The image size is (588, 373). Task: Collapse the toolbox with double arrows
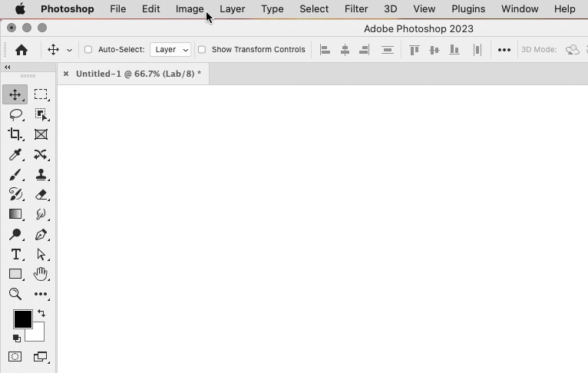click(7, 67)
